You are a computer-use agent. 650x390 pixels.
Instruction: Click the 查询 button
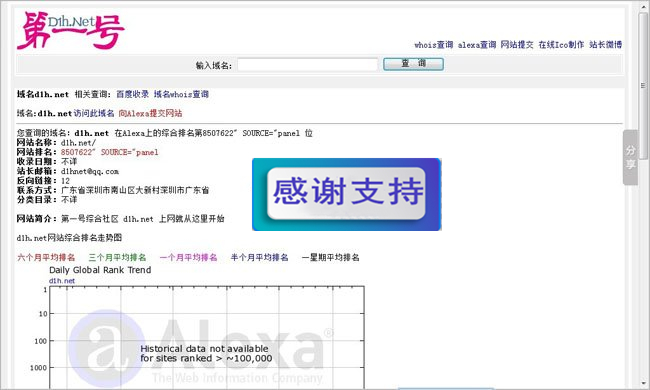tap(413, 64)
